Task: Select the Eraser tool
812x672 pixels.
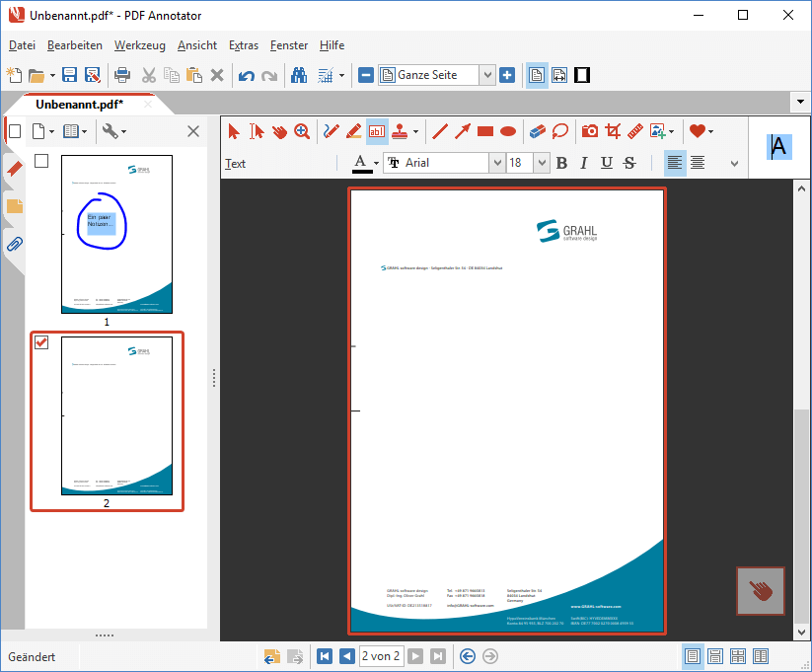Action: tap(537, 131)
